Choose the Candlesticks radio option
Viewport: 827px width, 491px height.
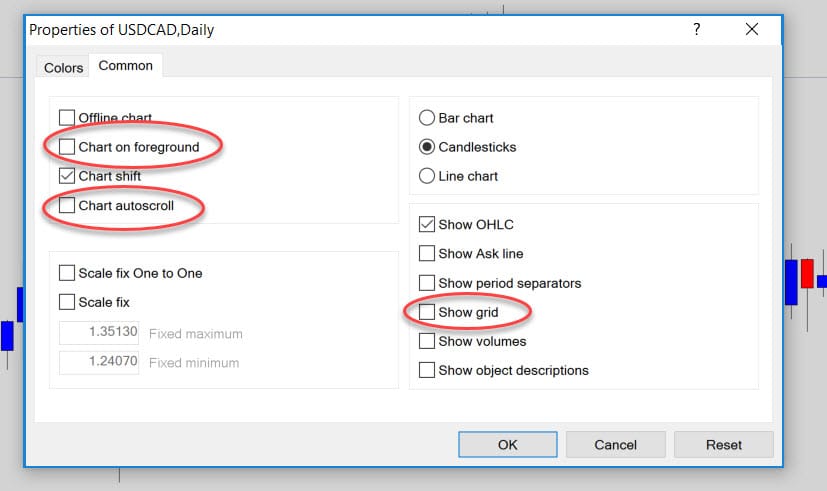427,147
